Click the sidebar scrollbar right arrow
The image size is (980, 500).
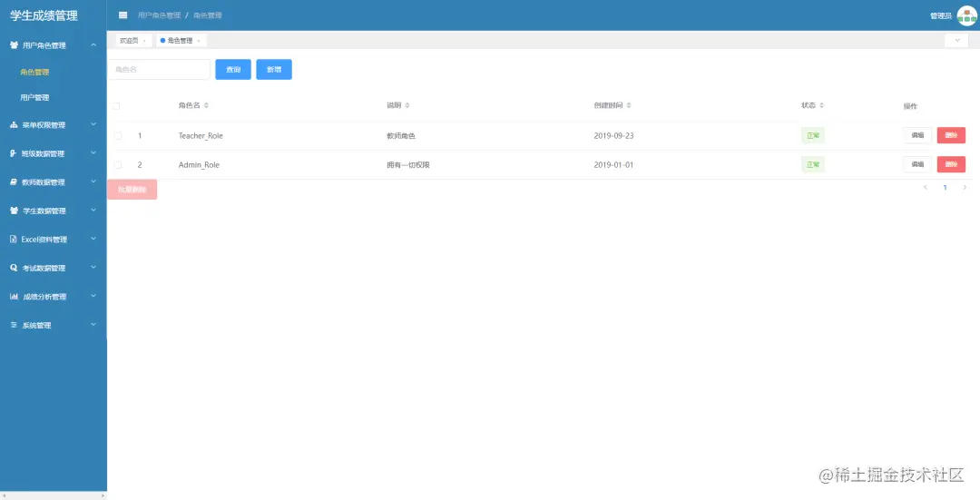click(x=103, y=495)
